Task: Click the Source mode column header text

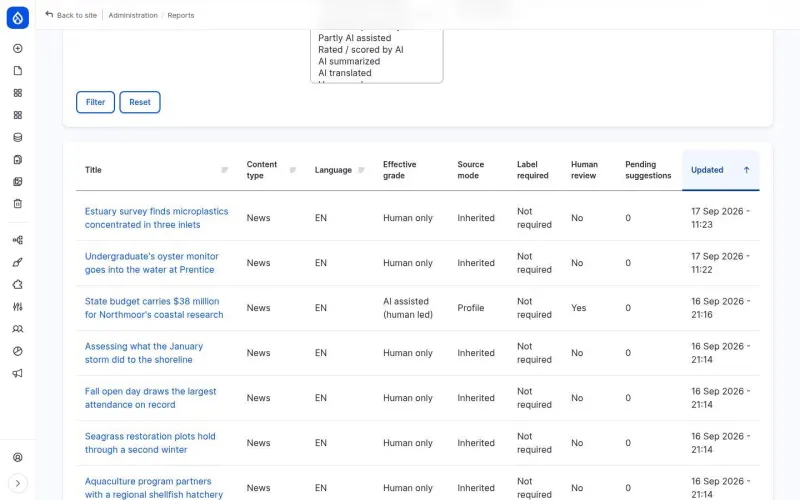Action: (x=470, y=170)
